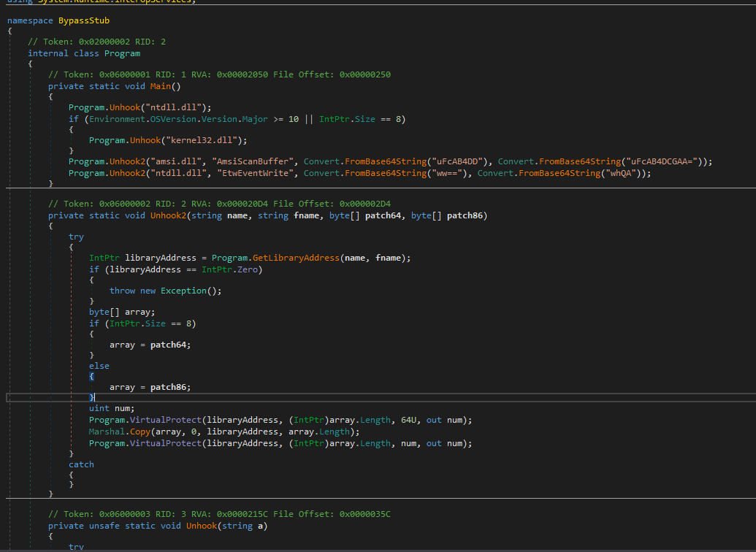
Task: Click patch64 in the array assignment
Action: 168,345
